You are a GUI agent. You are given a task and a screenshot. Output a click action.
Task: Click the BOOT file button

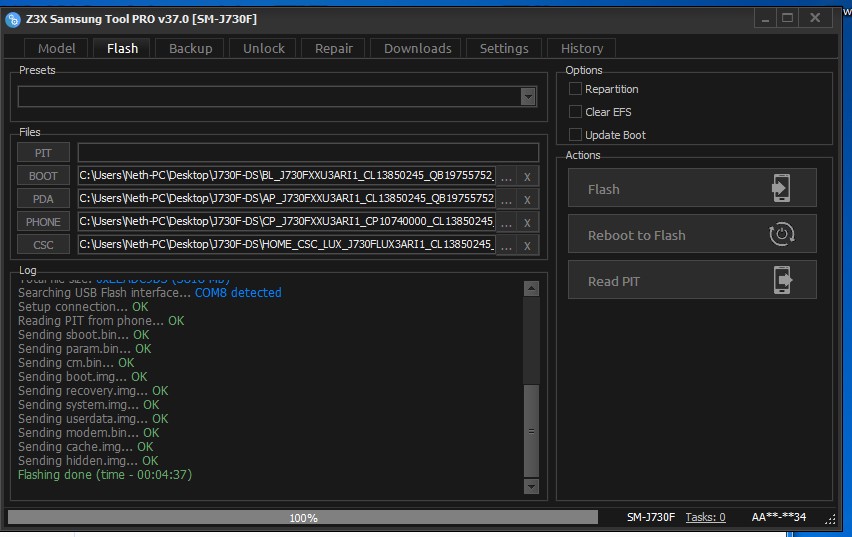[43, 176]
